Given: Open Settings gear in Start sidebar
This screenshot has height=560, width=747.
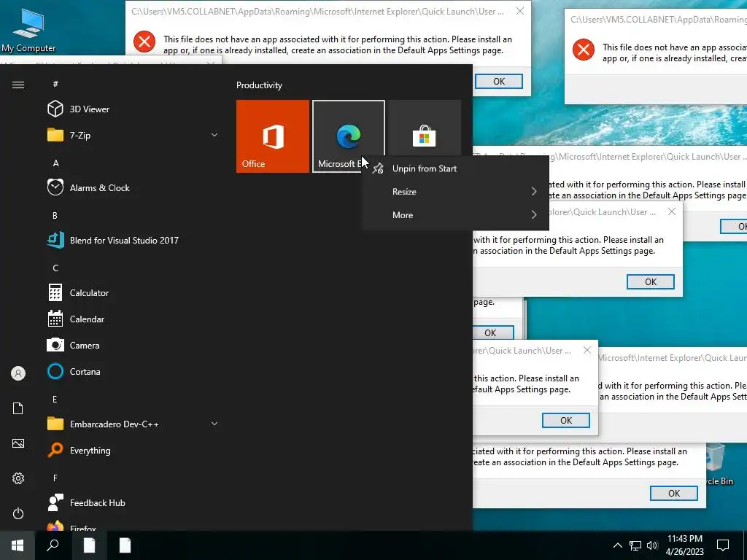Looking at the screenshot, I should click(x=18, y=478).
